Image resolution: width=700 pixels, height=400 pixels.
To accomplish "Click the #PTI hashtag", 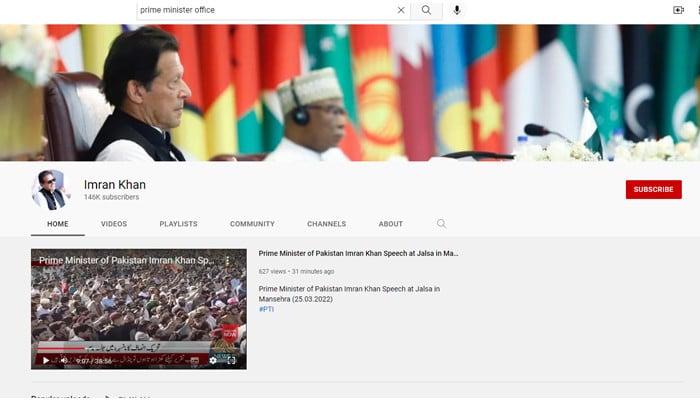I will point(267,309).
